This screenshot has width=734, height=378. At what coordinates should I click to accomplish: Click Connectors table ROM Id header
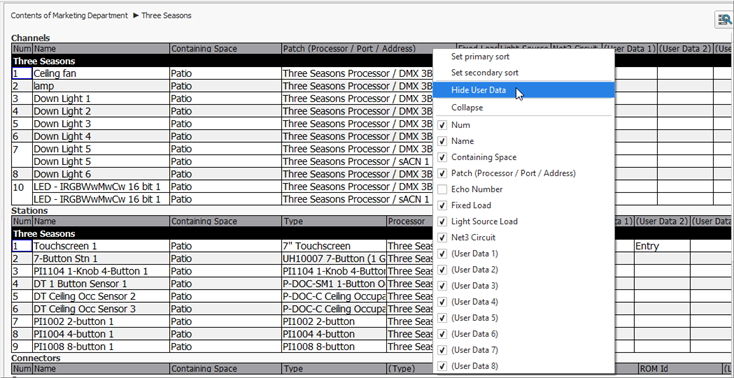point(680,369)
